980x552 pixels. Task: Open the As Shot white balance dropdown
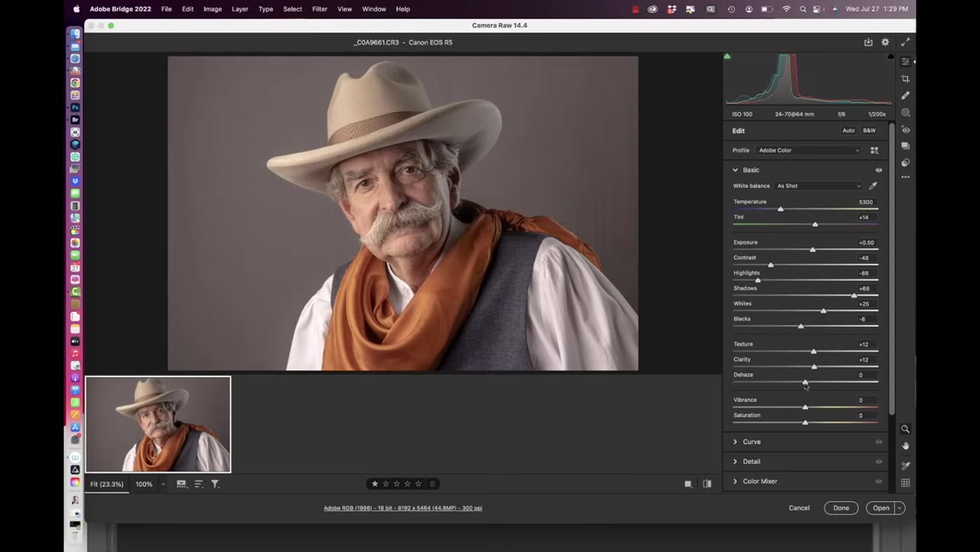coord(818,186)
